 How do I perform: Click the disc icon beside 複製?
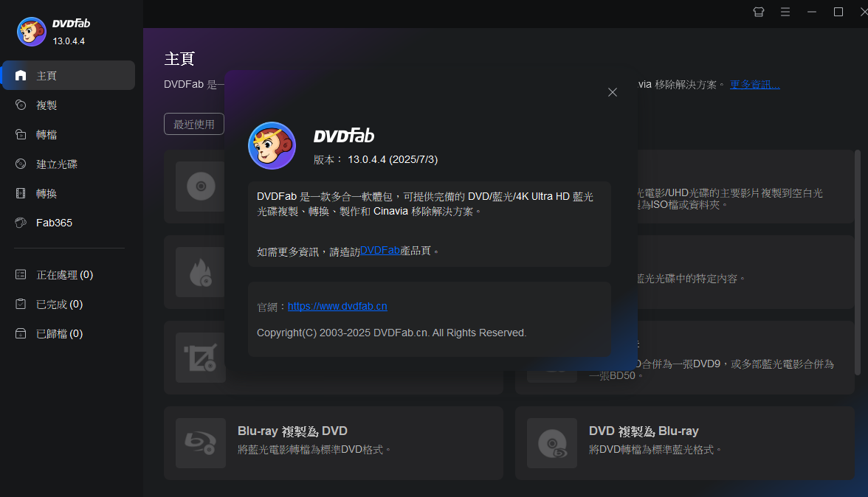tap(21, 105)
